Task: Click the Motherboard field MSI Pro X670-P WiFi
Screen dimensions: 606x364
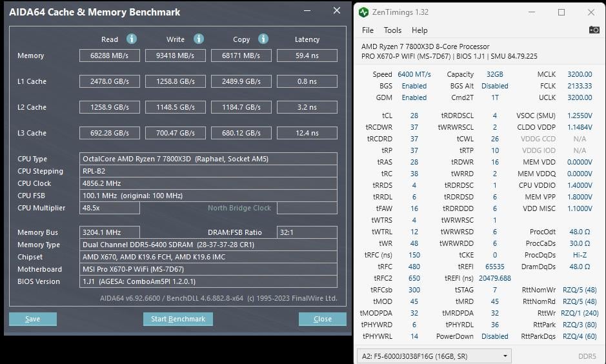Action: 208,269
